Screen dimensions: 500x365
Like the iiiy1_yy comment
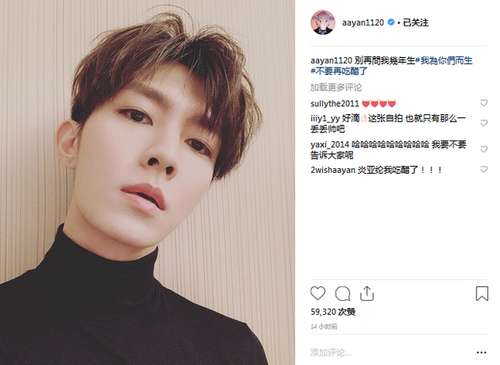point(484,123)
